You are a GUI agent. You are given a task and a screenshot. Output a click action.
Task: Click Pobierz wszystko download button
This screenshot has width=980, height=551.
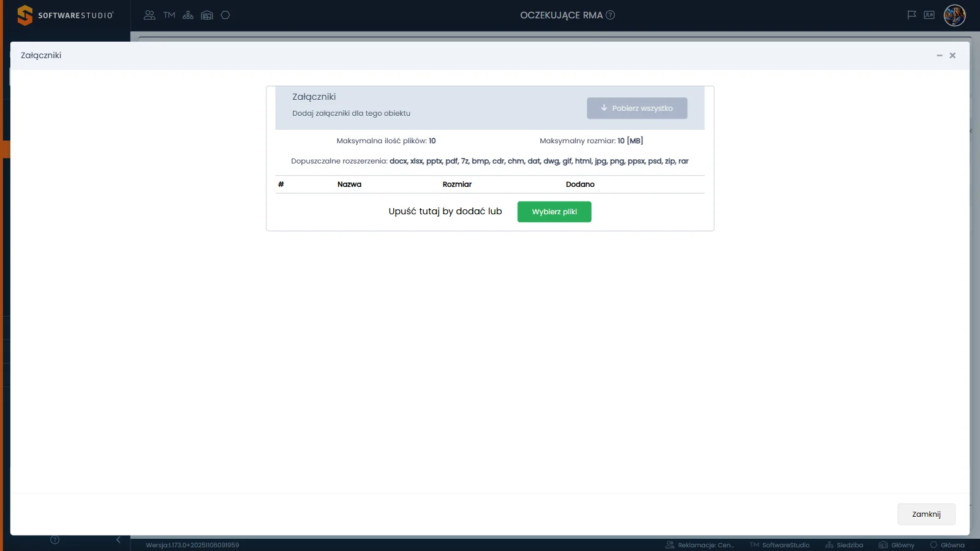[x=637, y=108]
